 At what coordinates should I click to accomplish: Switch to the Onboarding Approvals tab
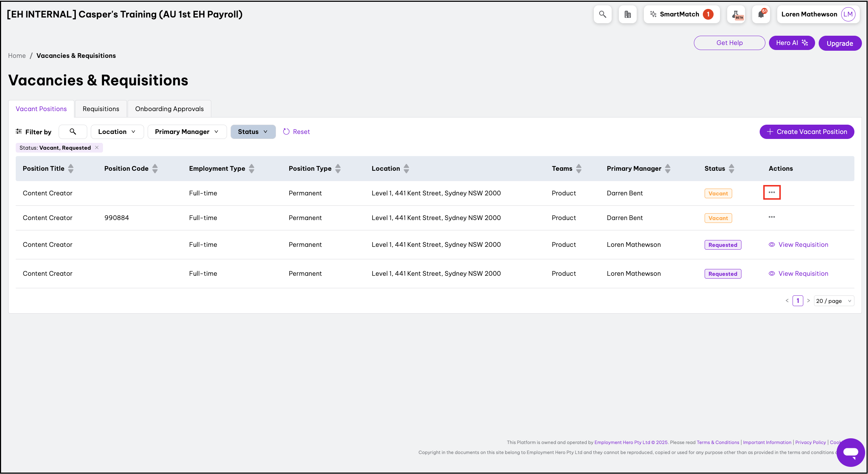tap(169, 109)
